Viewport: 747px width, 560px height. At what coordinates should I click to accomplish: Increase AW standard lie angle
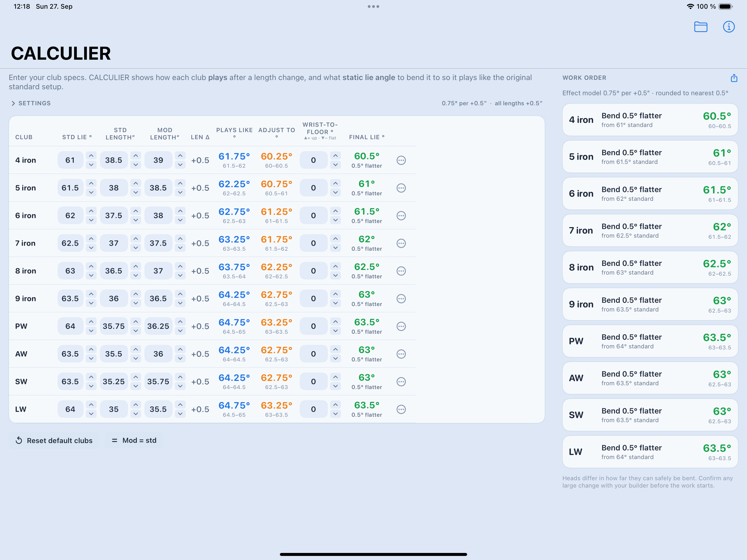point(91,349)
